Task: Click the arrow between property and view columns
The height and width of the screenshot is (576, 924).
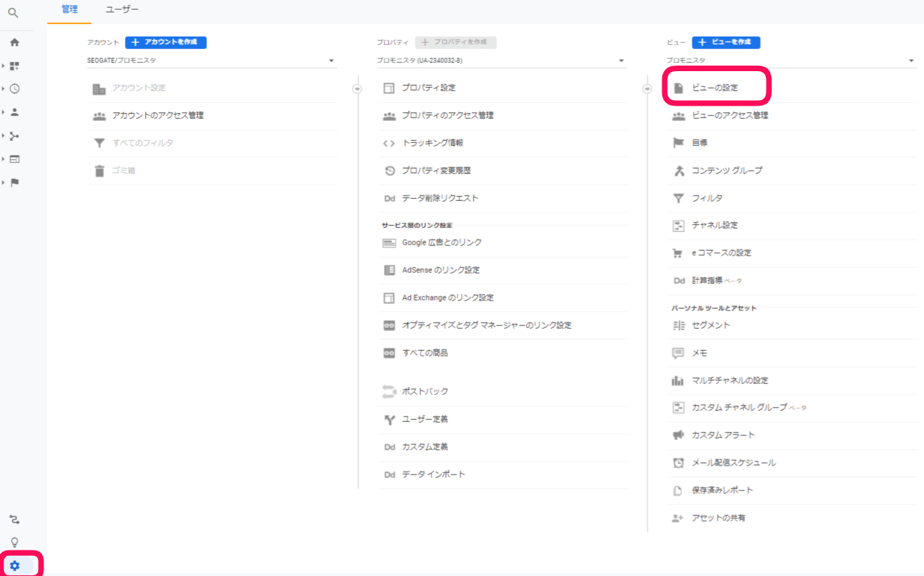Action: point(647,89)
